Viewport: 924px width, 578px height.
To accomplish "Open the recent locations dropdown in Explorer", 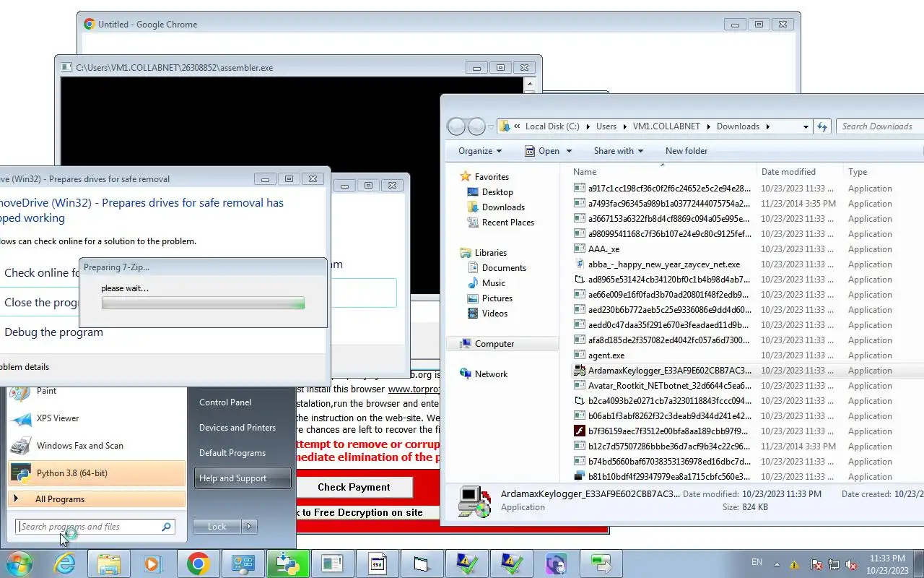I will coord(491,127).
